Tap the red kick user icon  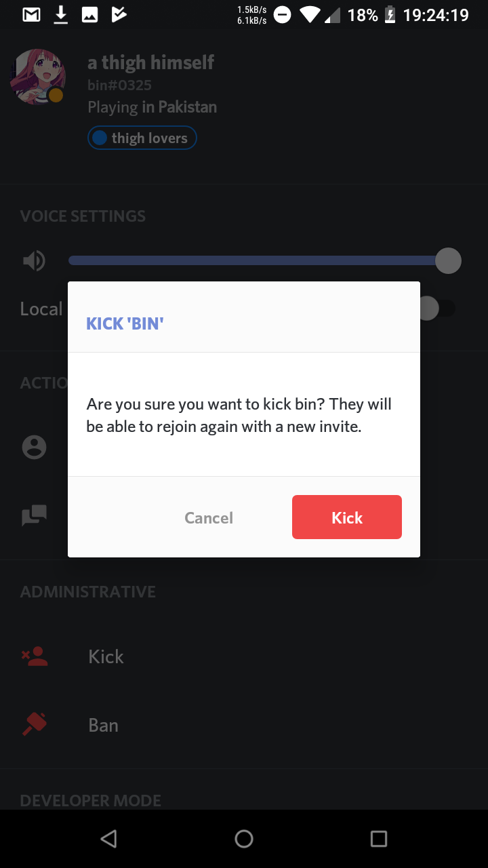click(x=35, y=656)
